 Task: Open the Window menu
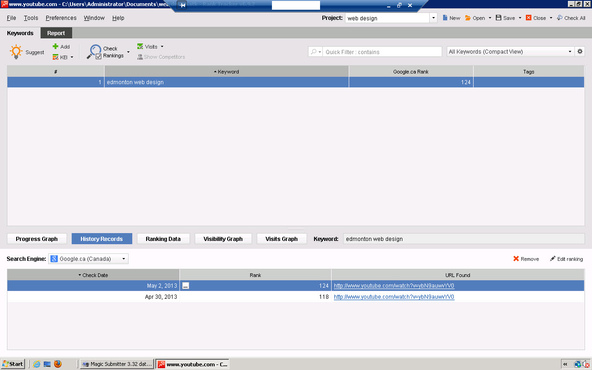click(94, 18)
